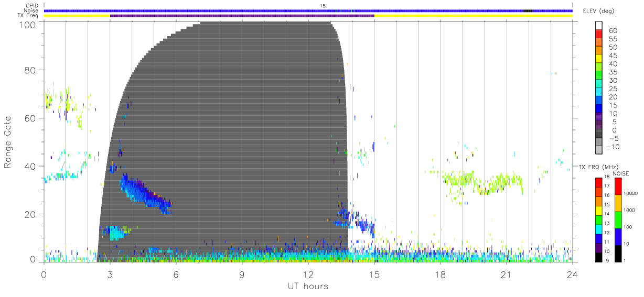Click the purple section of the TX Freq strip
This screenshot has height=297, width=644.
pyautogui.click(x=242, y=16)
